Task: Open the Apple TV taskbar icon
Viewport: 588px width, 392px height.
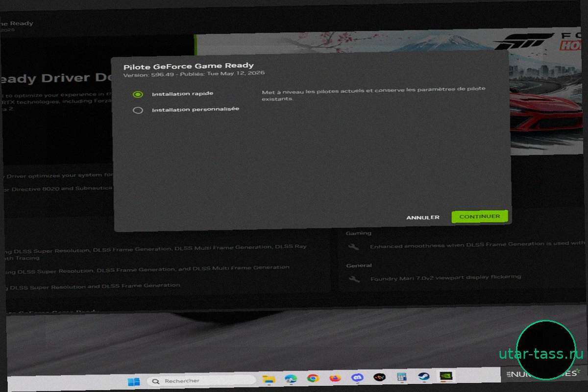Action: click(380, 377)
